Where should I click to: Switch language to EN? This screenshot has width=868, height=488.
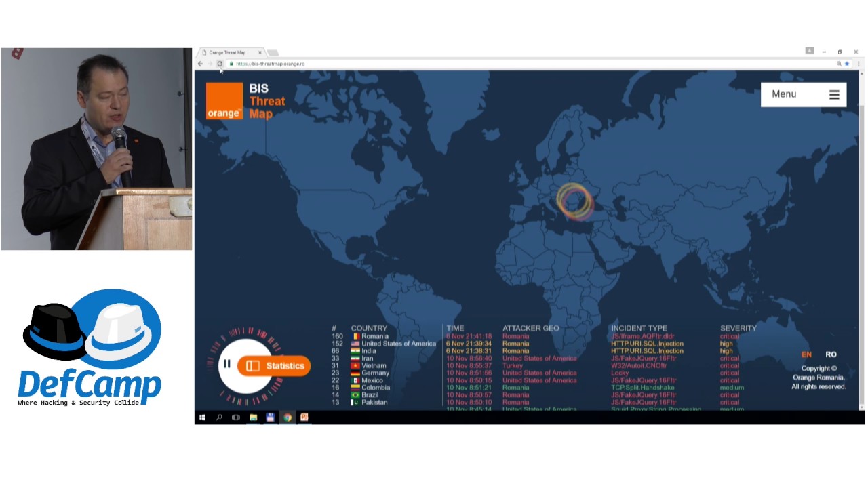806,354
